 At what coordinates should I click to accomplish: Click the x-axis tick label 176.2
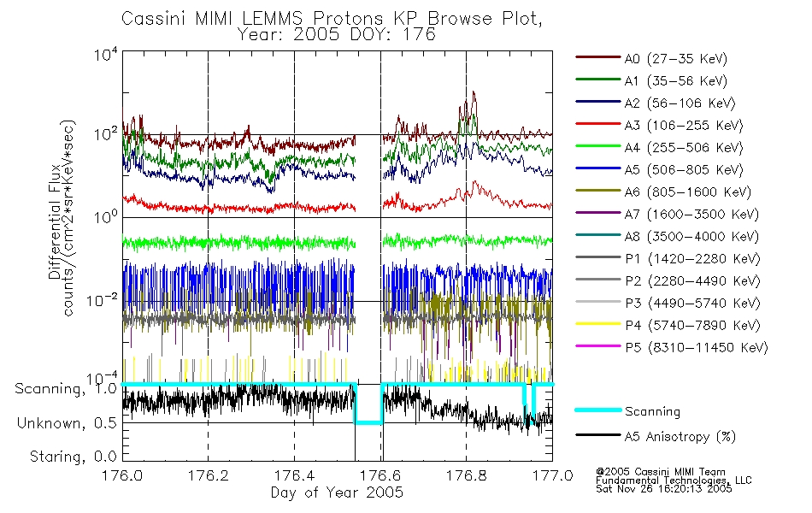click(209, 475)
